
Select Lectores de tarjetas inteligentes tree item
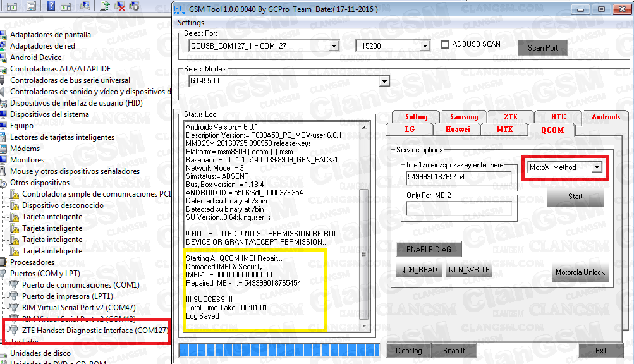[62, 137]
